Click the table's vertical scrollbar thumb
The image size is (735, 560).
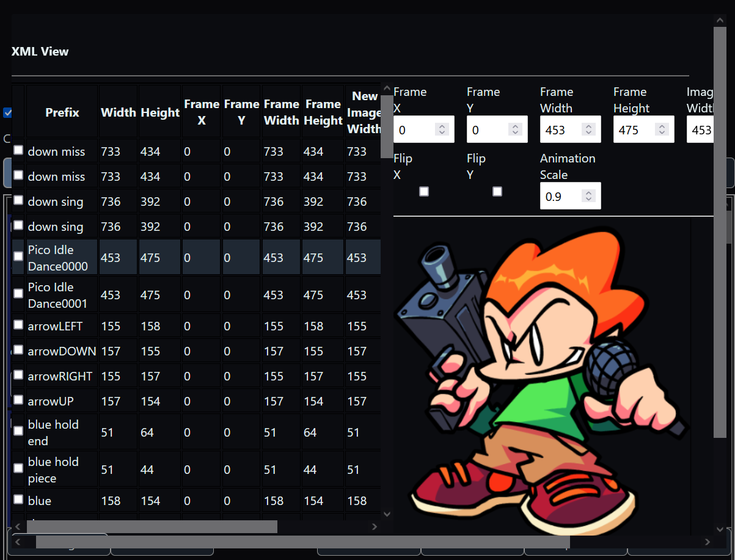[387, 126]
